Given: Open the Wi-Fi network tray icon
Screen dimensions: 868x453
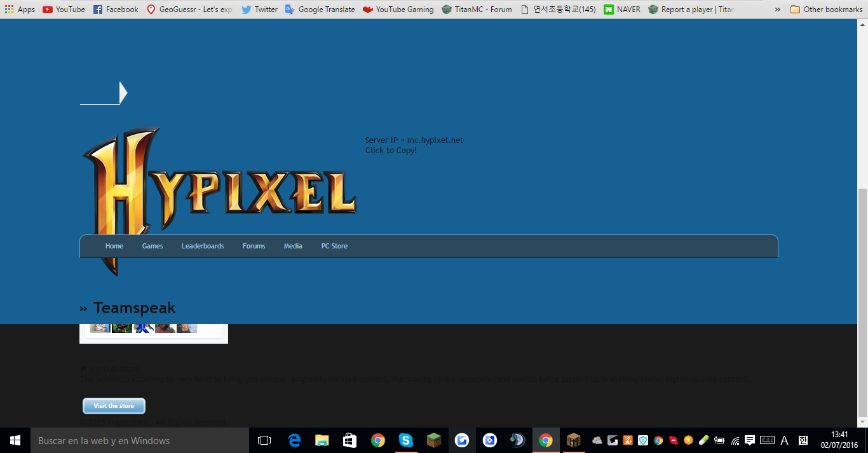Looking at the screenshot, I should (735, 440).
